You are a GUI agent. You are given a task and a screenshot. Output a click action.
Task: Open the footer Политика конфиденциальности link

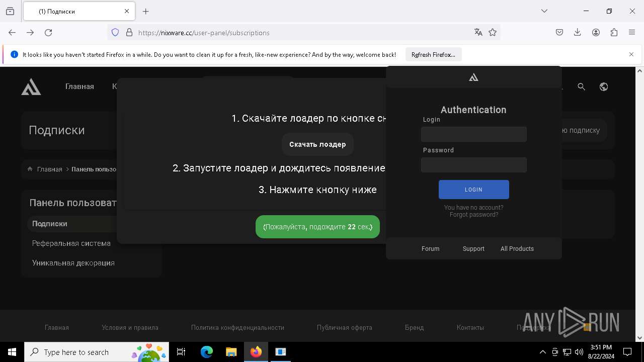tap(237, 327)
